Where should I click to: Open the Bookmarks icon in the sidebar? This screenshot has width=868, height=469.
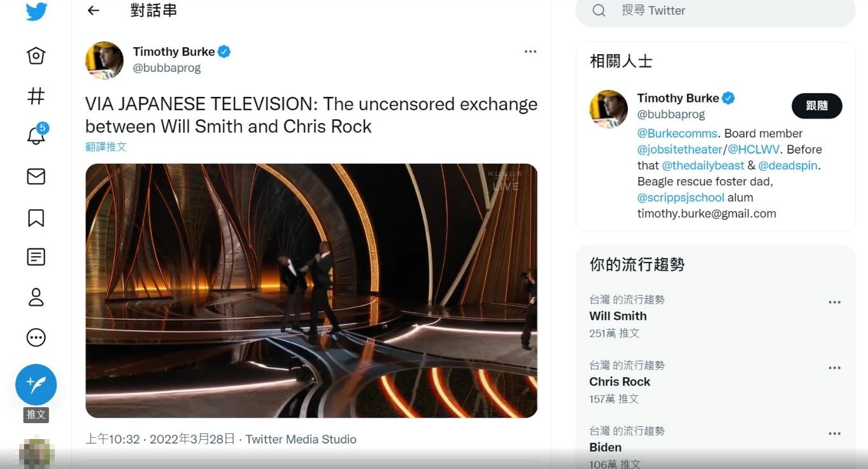pyautogui.click(x=36, y=217)
